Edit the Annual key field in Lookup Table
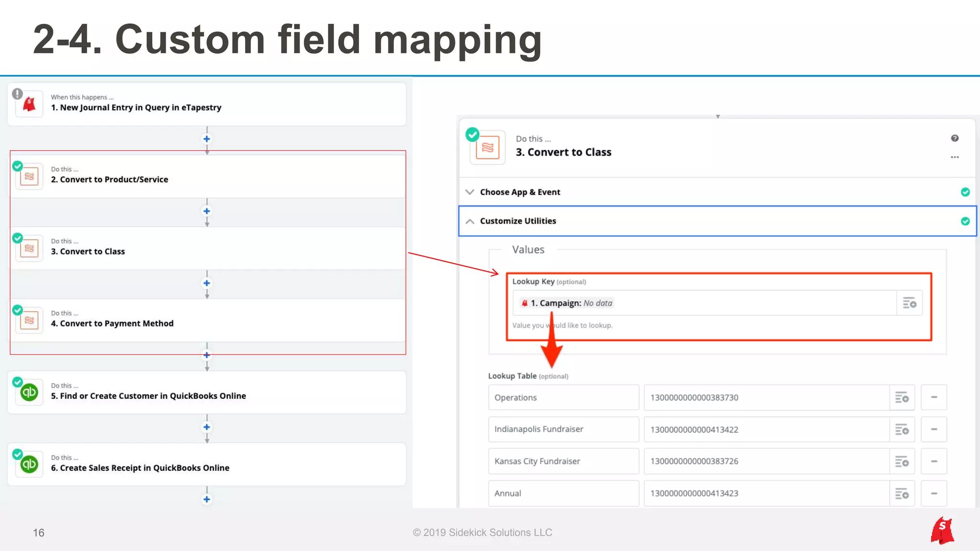This screenshot has height=551, width=980. click(x=563, y=494)
